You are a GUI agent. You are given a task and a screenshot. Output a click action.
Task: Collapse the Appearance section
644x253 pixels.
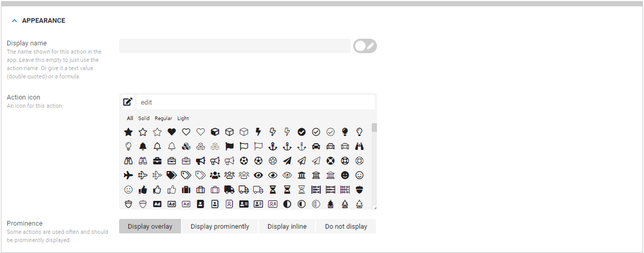pyautogui.click(x=14, y=21)
